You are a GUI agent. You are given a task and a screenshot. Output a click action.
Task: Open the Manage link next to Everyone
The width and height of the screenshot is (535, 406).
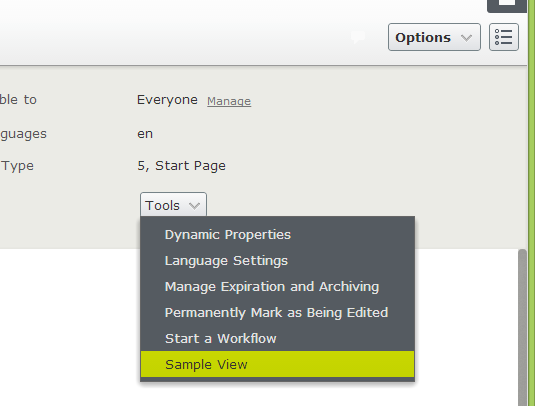[x=229, y=101]
